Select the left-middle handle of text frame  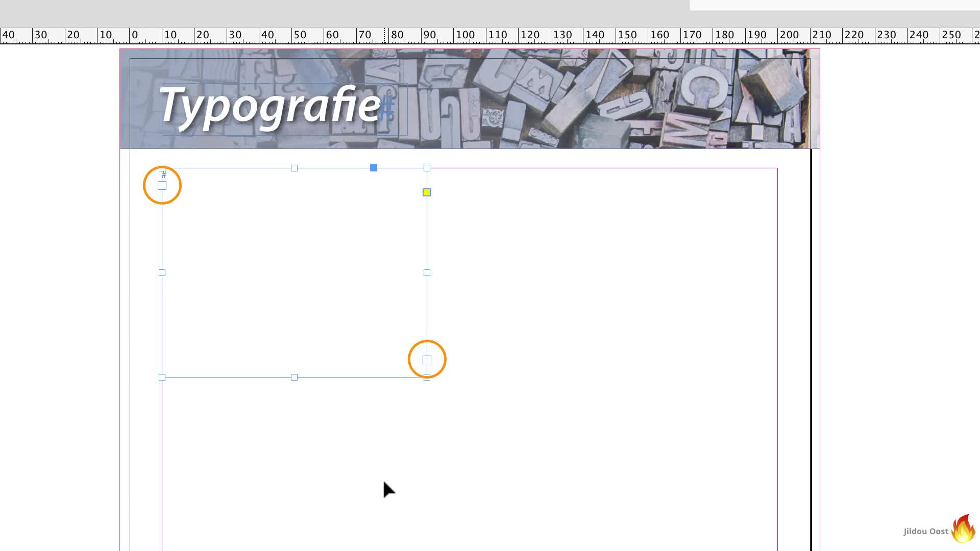click(162, 273)
